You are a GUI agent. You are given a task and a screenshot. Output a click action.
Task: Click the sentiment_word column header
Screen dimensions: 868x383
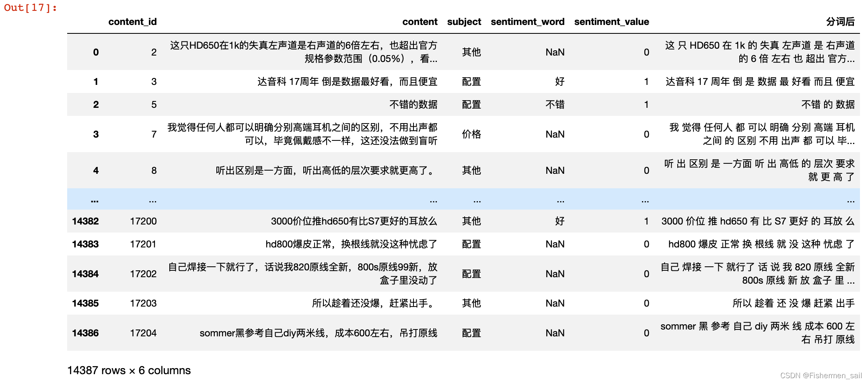click(527, 22)
